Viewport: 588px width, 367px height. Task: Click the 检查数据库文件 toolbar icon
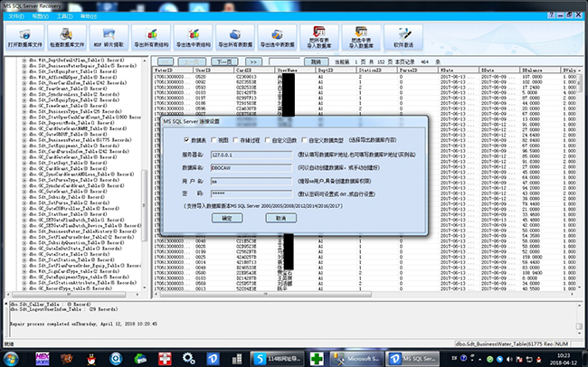tap(67, 37)
